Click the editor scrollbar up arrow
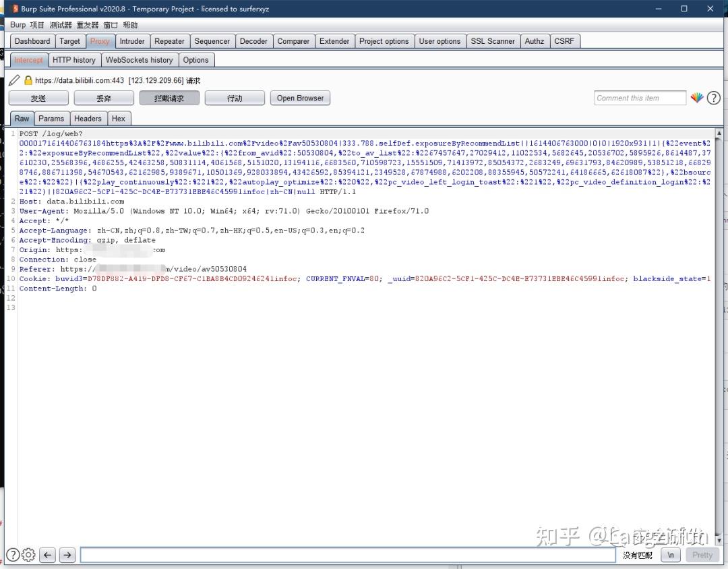The image size is (728, 569). [719, 133]
